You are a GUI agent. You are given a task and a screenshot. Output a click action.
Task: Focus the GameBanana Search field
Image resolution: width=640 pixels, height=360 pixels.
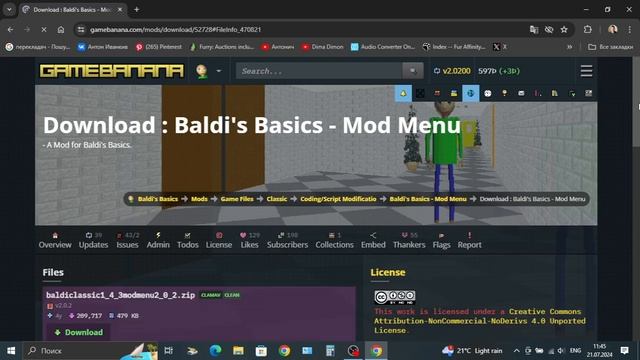[x=319, y=71]
